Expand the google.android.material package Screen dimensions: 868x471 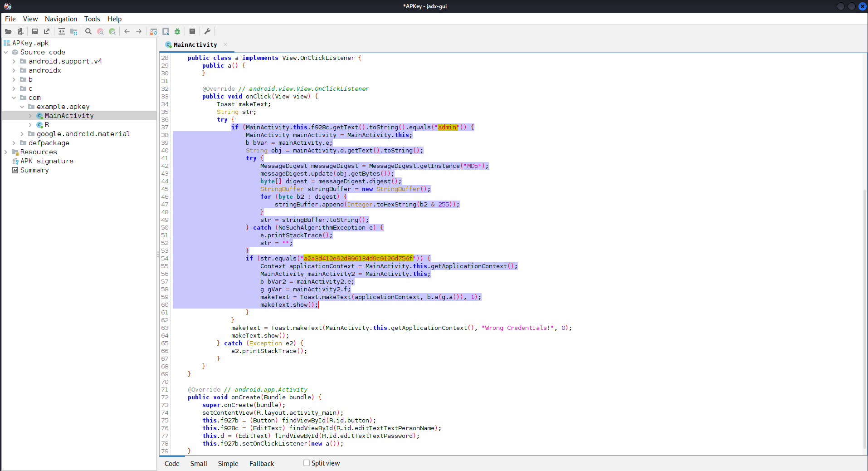tap(22, 134)
